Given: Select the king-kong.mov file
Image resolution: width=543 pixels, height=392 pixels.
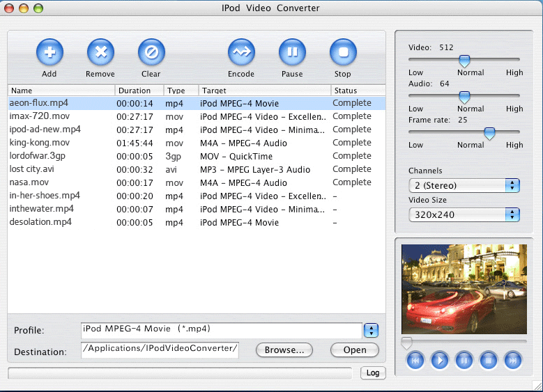Looking at the screenshot, I should [40, 143].
